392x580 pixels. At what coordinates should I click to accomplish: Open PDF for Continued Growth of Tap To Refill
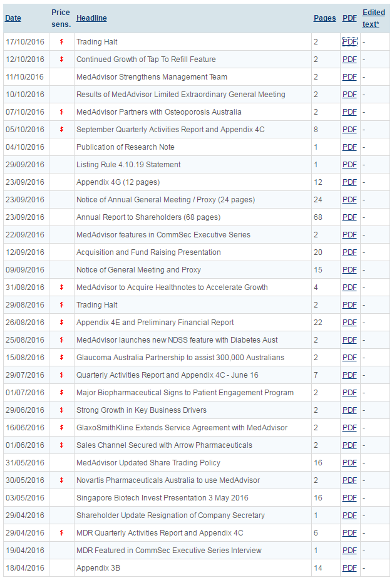349,59
